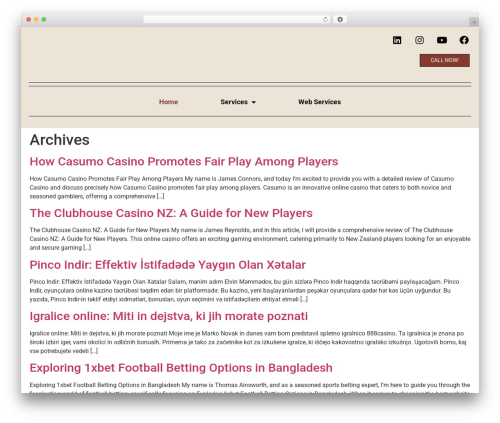
Task: Click the browser reload icon
Action: 325,19
